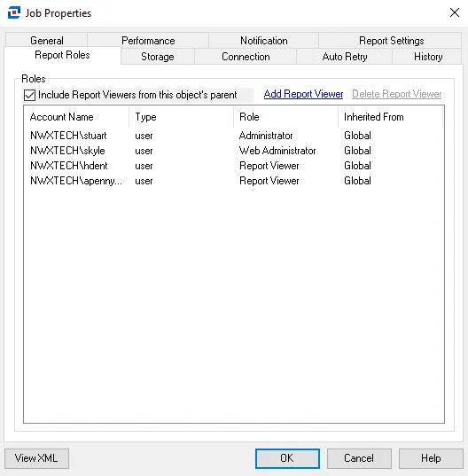Click Global in the hdent row

[357, 166]
